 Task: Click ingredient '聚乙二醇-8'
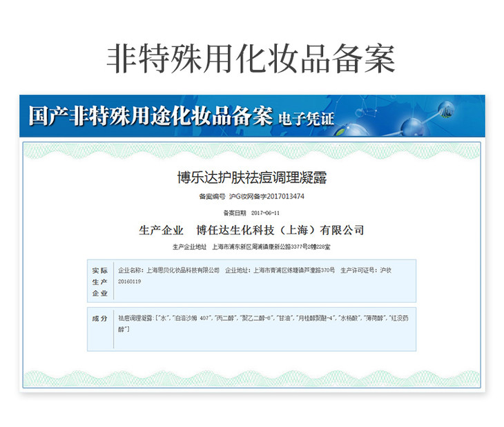click(x=255, y=318)
